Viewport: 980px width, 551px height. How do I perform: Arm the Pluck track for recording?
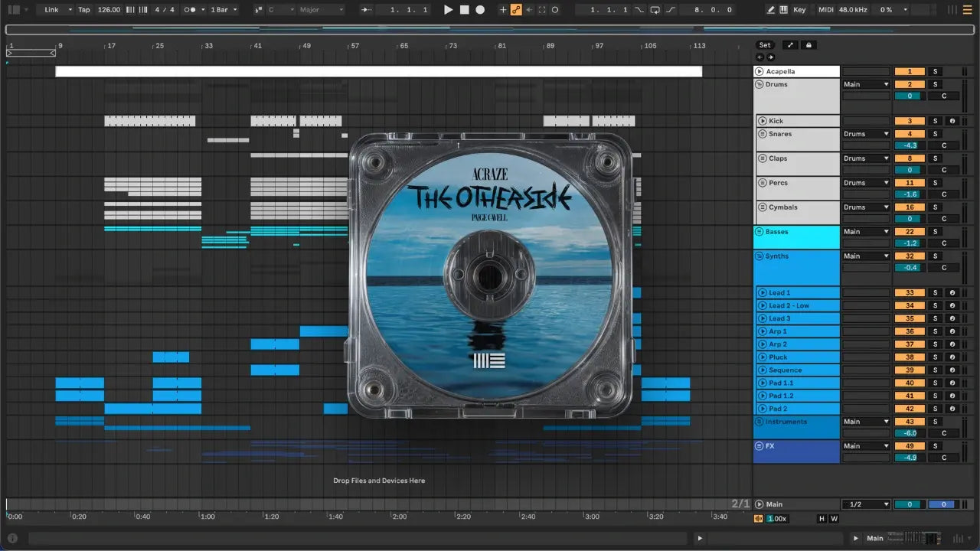click(952, 357)
